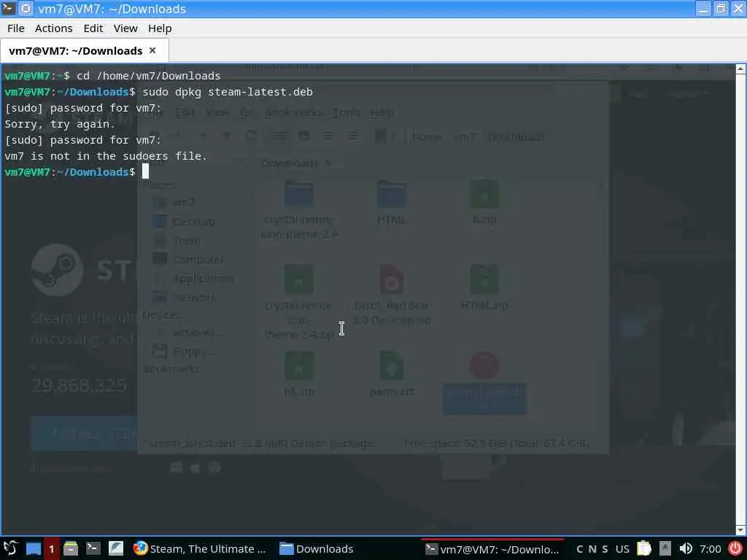Image resolution: width=747 pixels, height=560 pixels.
Task: Minimize the terminal window
Action: click(703, 8)
